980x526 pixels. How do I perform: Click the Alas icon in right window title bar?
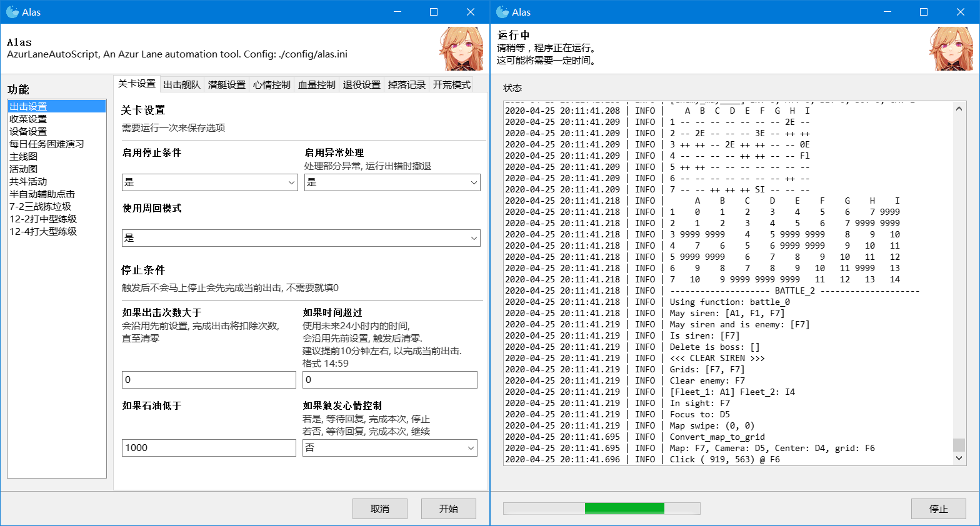[502, 12]
